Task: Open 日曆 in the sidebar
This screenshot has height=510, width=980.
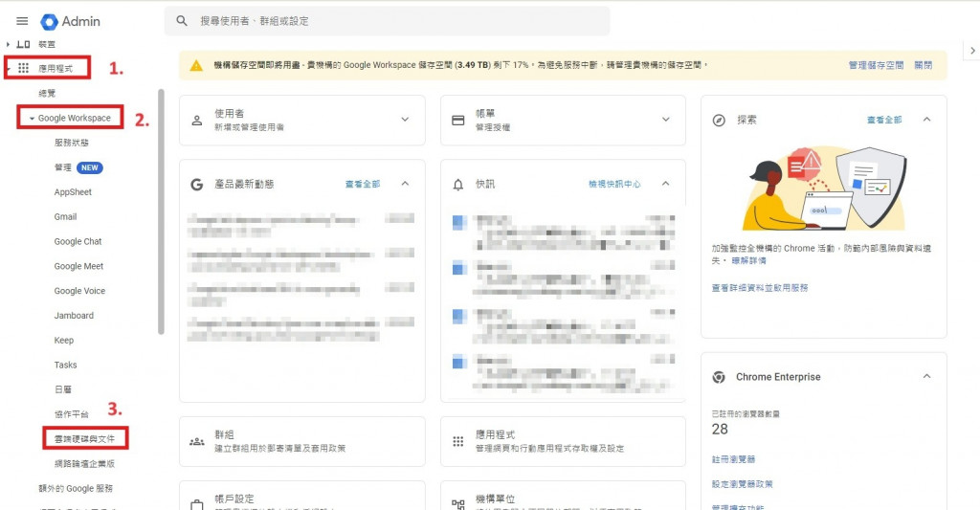Action: click(x=62, y=389)
